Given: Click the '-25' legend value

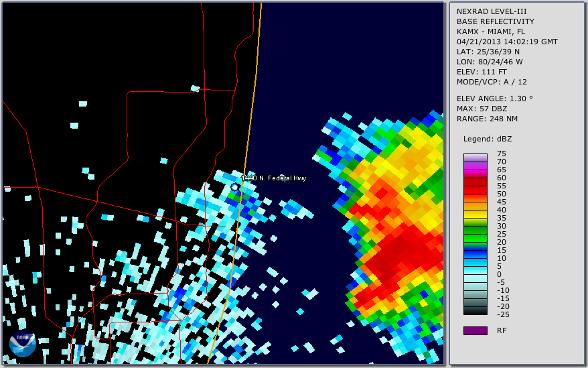Looking at the screenshot, I should click(x=503, y=314).
